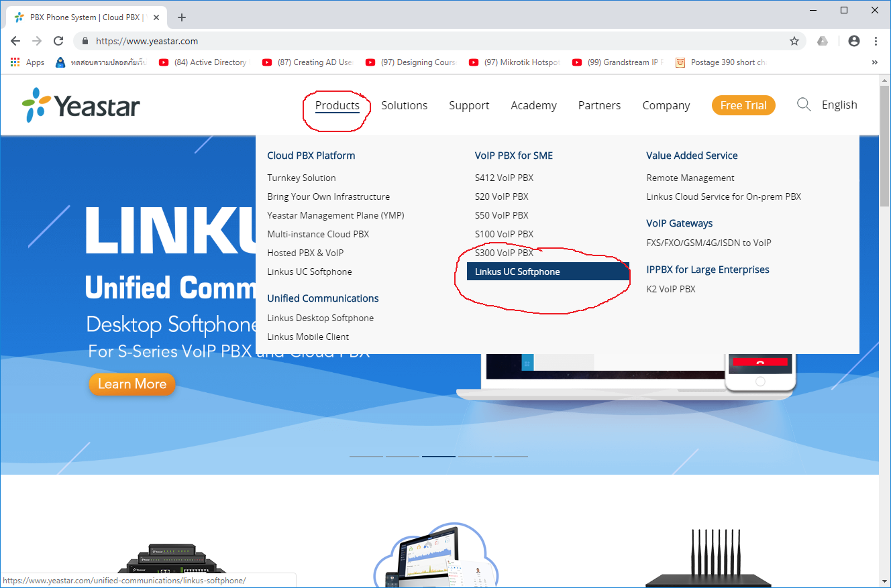Open the website search magnifier

[804, 105]
